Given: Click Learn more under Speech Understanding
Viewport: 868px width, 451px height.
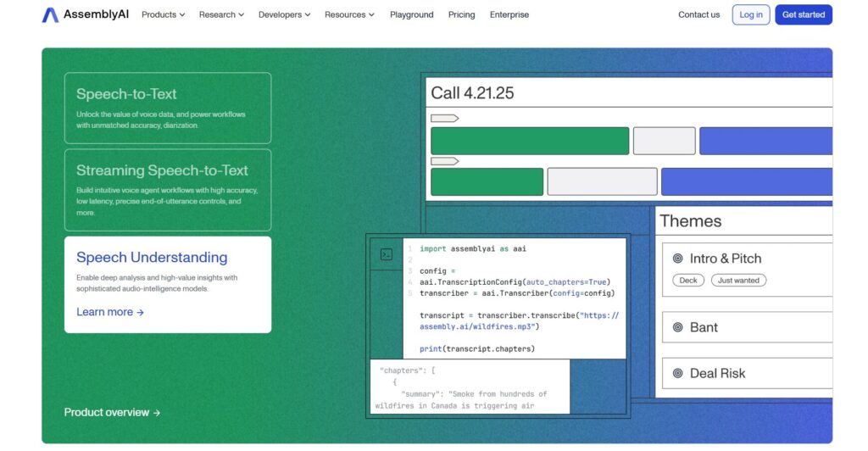Looking at the screenshot, I should pos(110,312).
